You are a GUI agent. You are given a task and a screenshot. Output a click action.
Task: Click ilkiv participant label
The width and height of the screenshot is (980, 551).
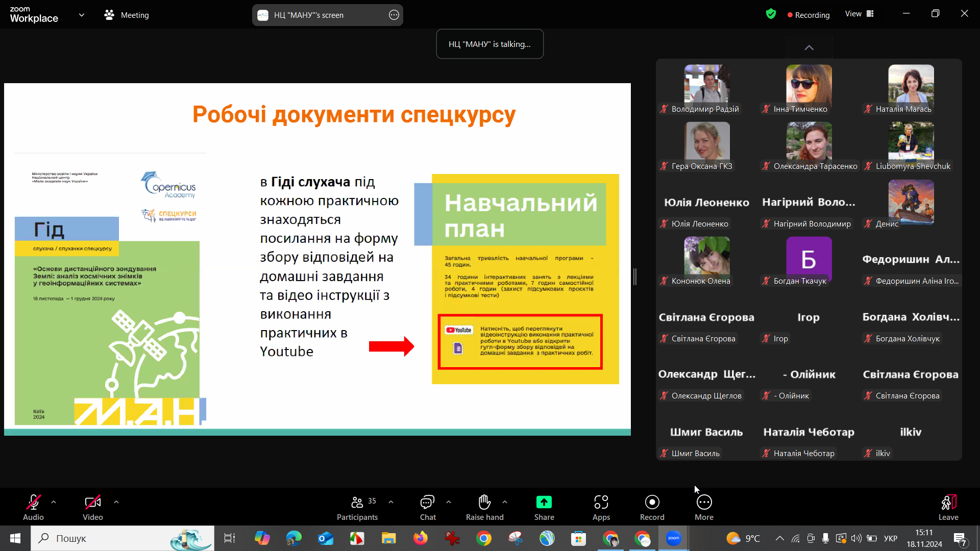[883, 453]
